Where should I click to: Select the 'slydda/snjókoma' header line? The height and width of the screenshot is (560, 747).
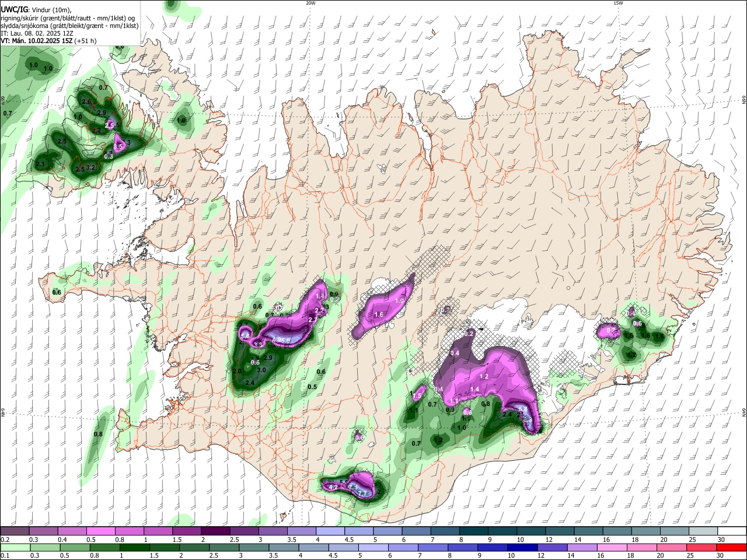(69, 26)
